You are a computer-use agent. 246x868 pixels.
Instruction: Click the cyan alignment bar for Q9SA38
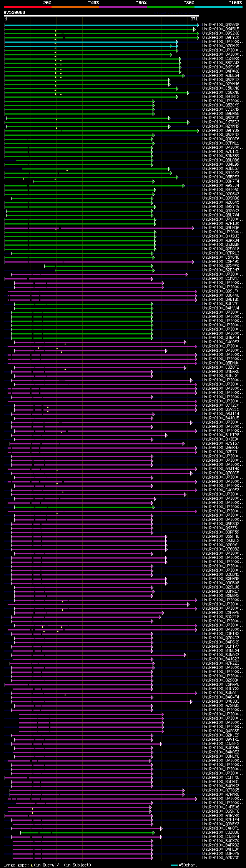(101, 25)
